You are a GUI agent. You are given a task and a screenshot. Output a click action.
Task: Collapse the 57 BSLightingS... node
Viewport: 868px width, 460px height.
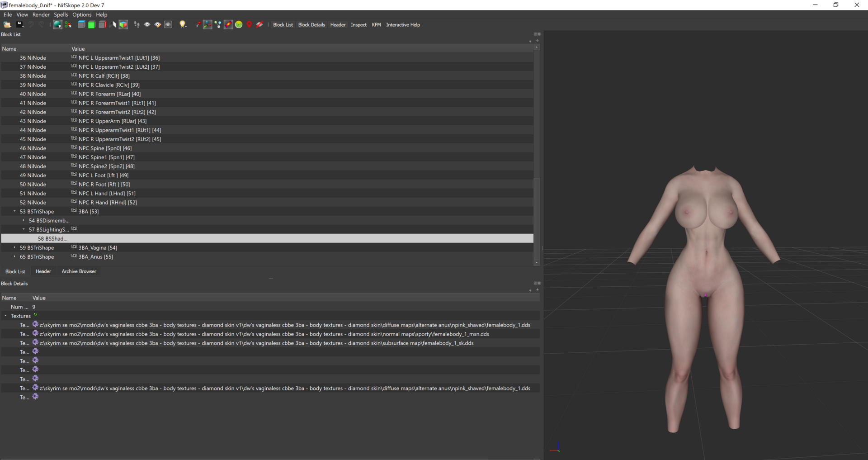pyautogui.click(x=24, y=229)
